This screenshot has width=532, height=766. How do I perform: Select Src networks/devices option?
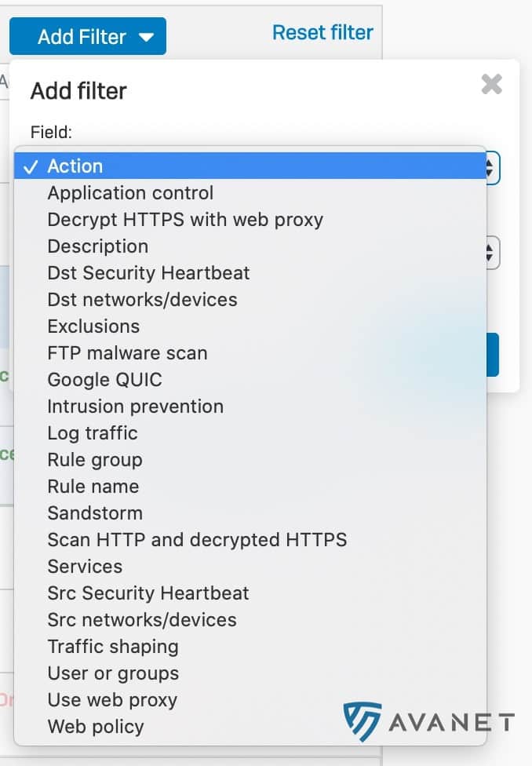[x=142, y=619]
